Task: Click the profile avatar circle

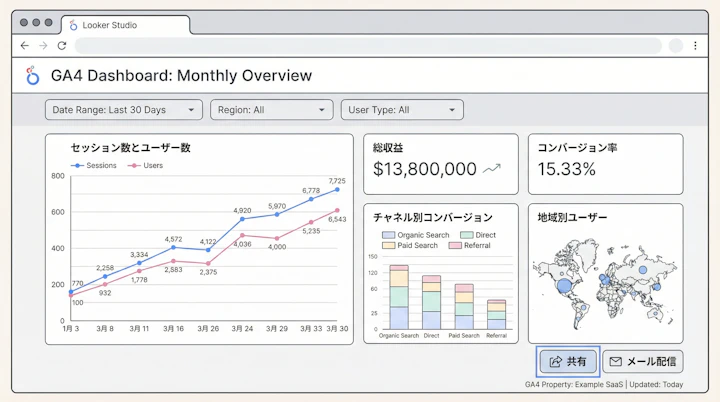Action: [675, 45]
